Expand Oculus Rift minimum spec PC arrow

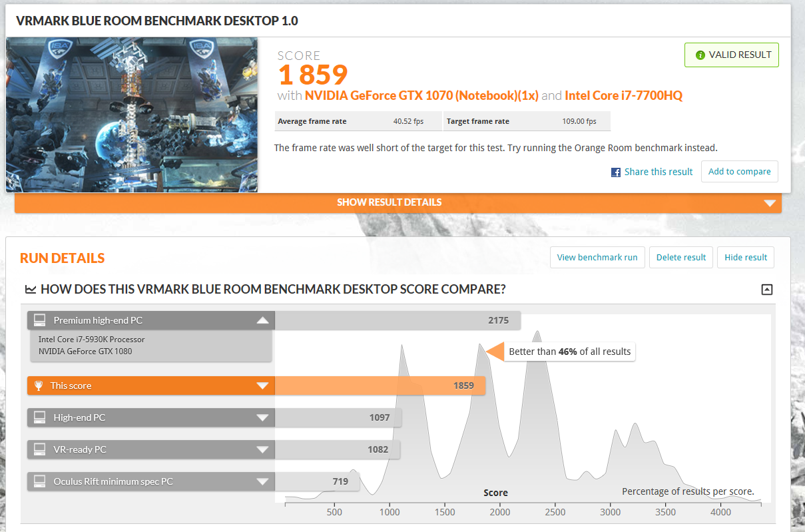[263, 482]
